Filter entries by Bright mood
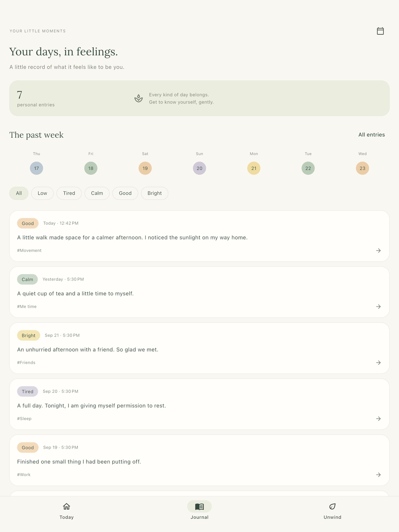This screenshot has width=399, height=532. coord(155,193)
